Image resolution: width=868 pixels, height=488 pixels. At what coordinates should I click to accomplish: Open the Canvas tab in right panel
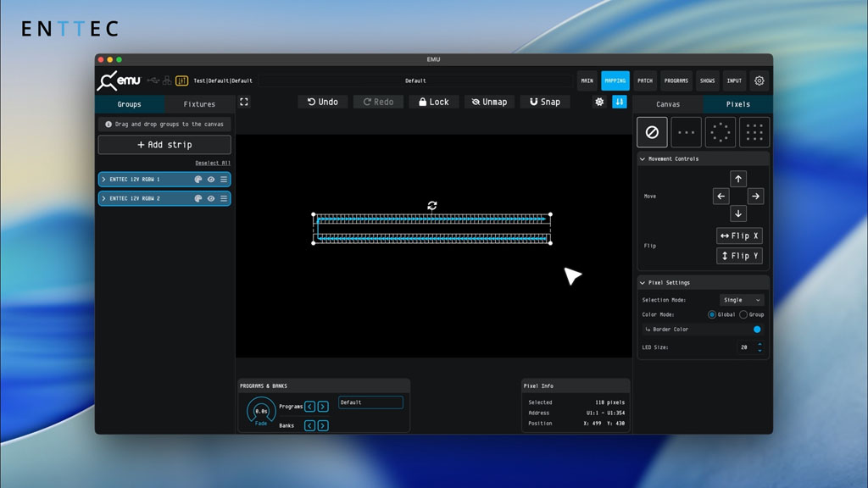668,104
